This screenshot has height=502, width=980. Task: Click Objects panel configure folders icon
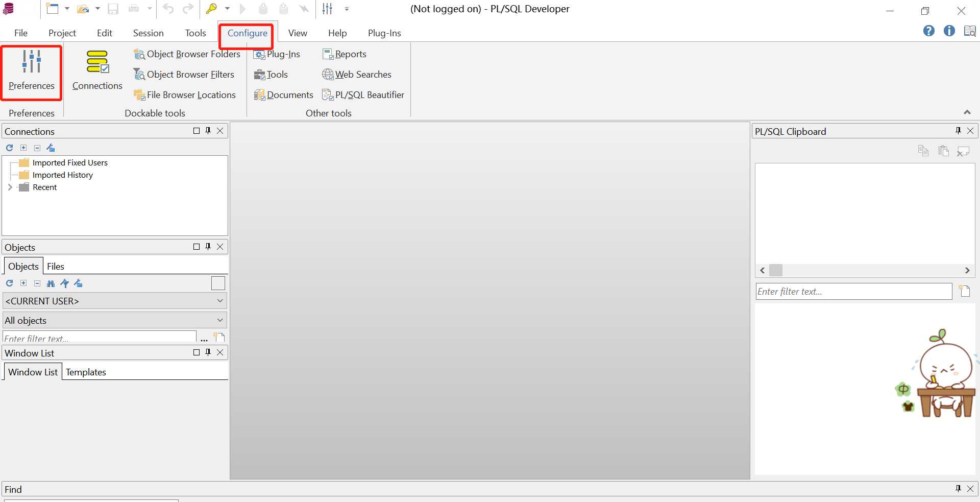[x=78, y=283]
